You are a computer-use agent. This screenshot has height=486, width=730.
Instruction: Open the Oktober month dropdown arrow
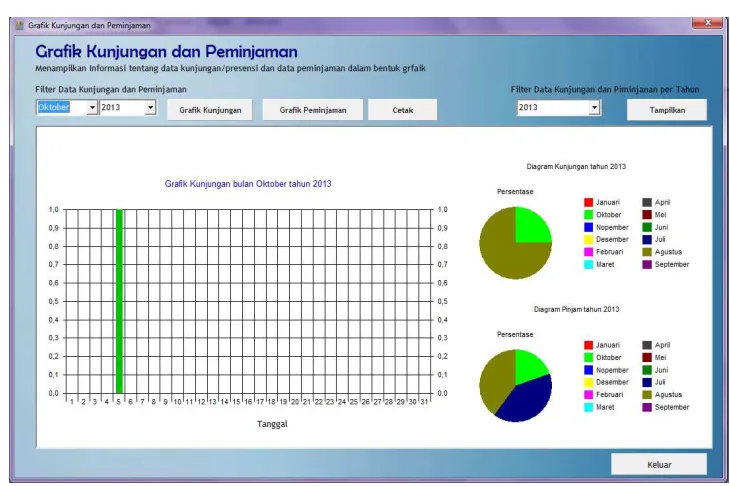point(92,108)
